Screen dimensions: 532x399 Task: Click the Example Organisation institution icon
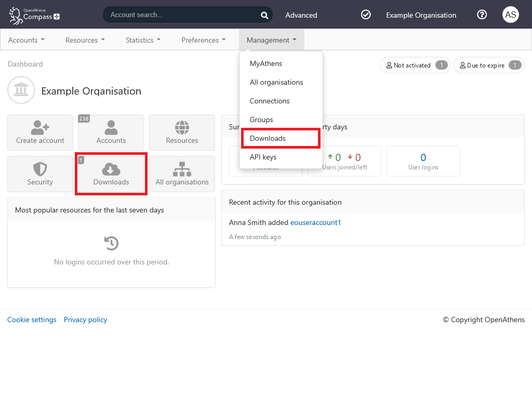(x=21, y=90)
